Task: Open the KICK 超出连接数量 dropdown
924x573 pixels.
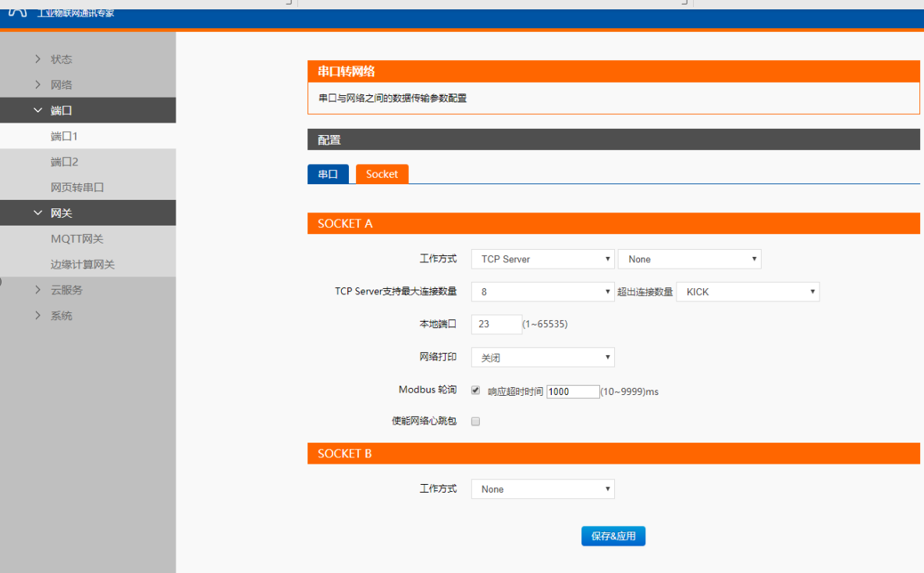Action: coord(747,292)
